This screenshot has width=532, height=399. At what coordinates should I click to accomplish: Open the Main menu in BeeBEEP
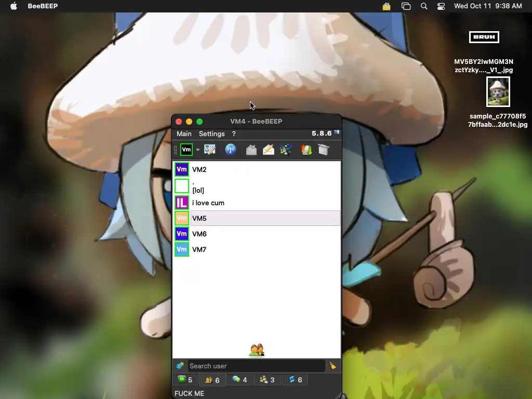point(184,134)
